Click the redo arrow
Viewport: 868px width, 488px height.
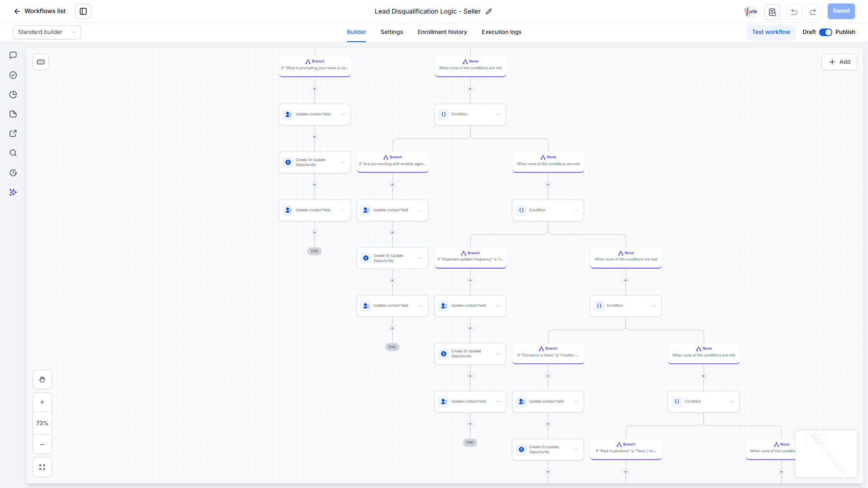pos(813,12)
